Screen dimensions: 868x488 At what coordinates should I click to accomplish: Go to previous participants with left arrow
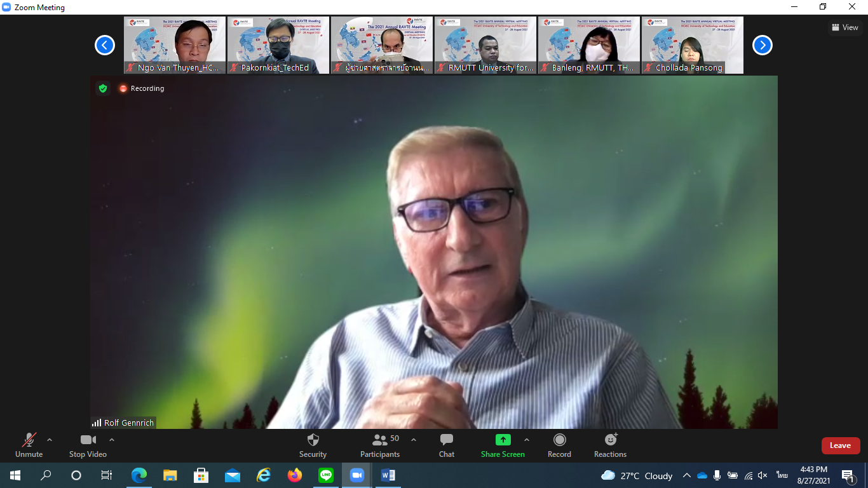(105, 45)
